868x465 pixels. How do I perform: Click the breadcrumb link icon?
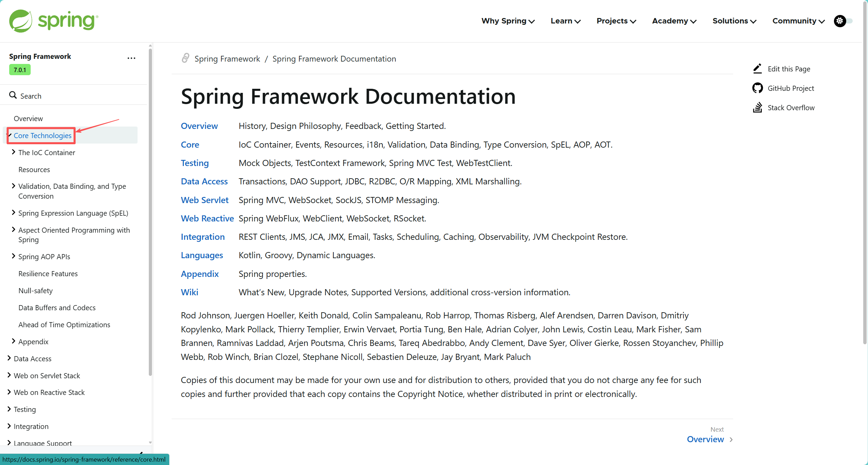(x=185, y=59)
